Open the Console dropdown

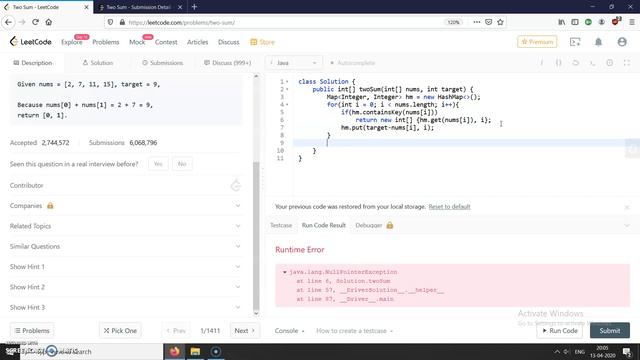289,331
